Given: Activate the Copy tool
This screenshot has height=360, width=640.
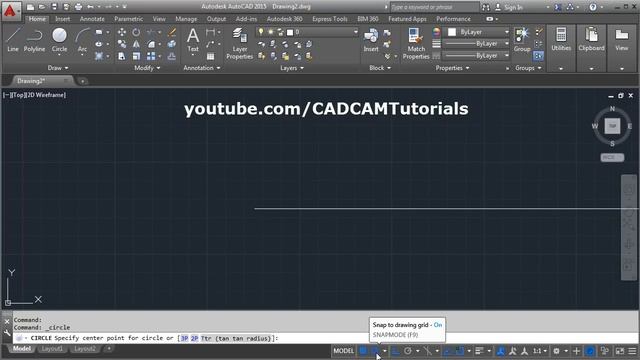Looking at the screenshot, I should coord(122,44).
